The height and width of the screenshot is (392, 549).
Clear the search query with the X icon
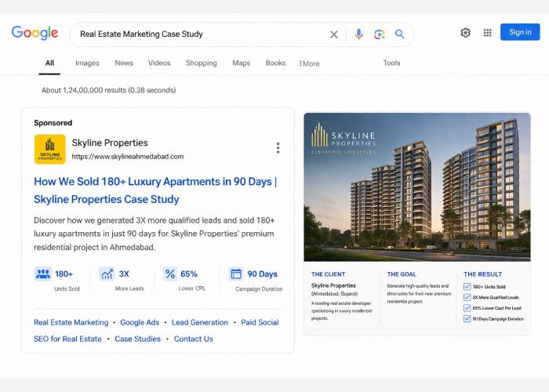point(334,34)
